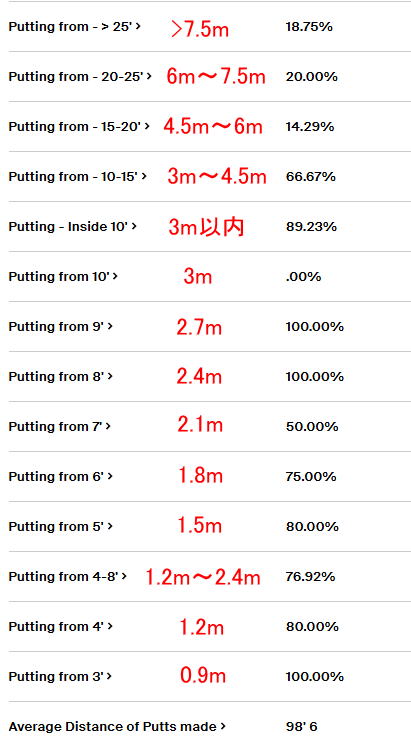Screen dimensions: 411x741
Task: Click the chevron beside Putting from 20-25'
Action: pyautogui.click(x=149, y=76)
